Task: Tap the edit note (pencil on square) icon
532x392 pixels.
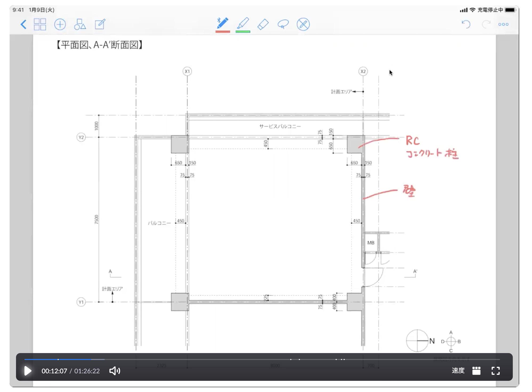Action: 100,24
